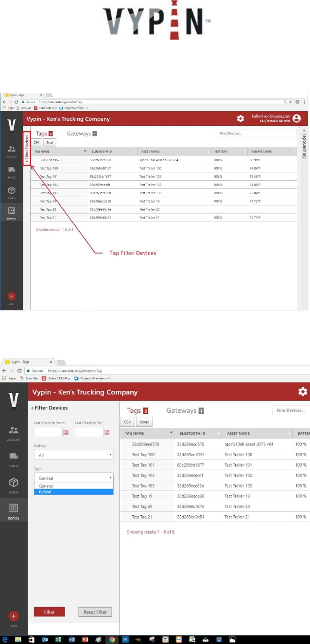Open PowerPoint on the Windows taskbar
The height and width of the screenshot is (644, 310).
[85, 640]
